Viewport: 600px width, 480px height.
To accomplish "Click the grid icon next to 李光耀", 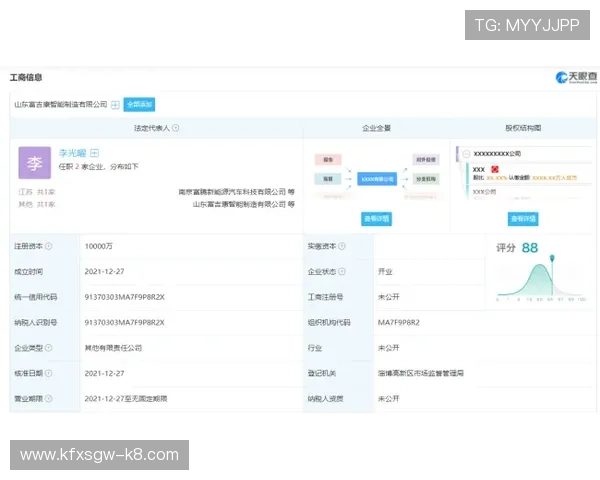I will (94, 153).
